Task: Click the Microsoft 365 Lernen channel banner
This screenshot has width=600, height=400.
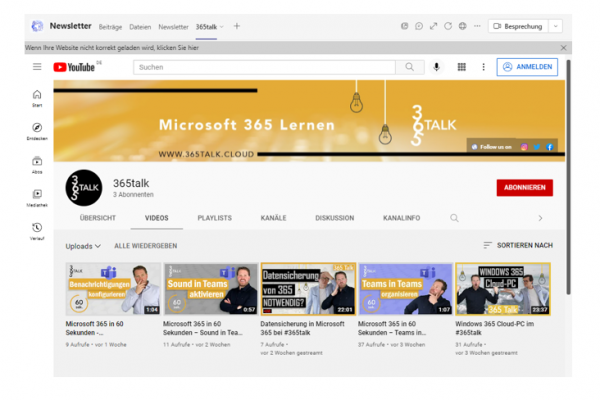Action: tap(309, 121)
